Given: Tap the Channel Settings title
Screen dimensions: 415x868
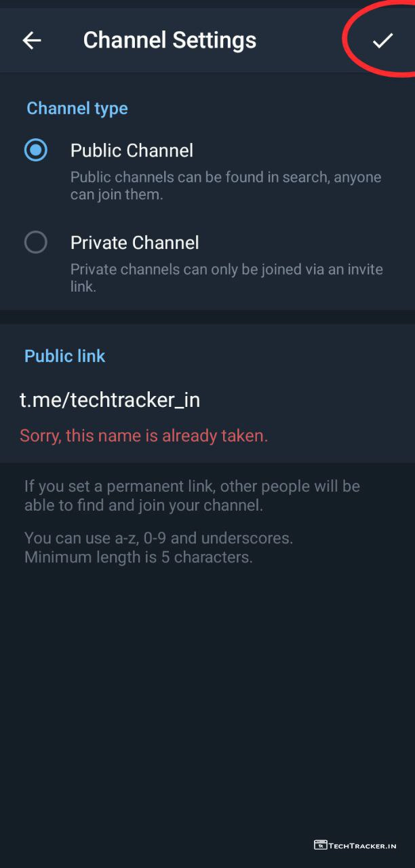Looking at the screenshot, I should point(170,41).
